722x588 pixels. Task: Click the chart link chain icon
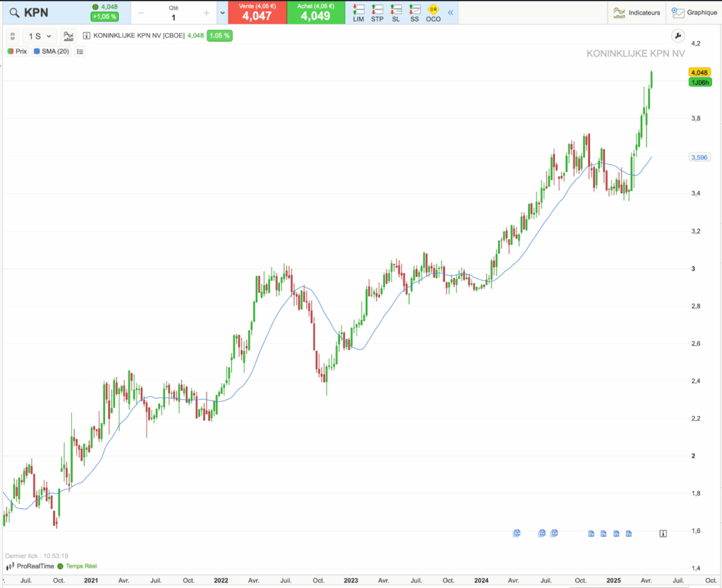pyautogui.click(x=13, y=36)
